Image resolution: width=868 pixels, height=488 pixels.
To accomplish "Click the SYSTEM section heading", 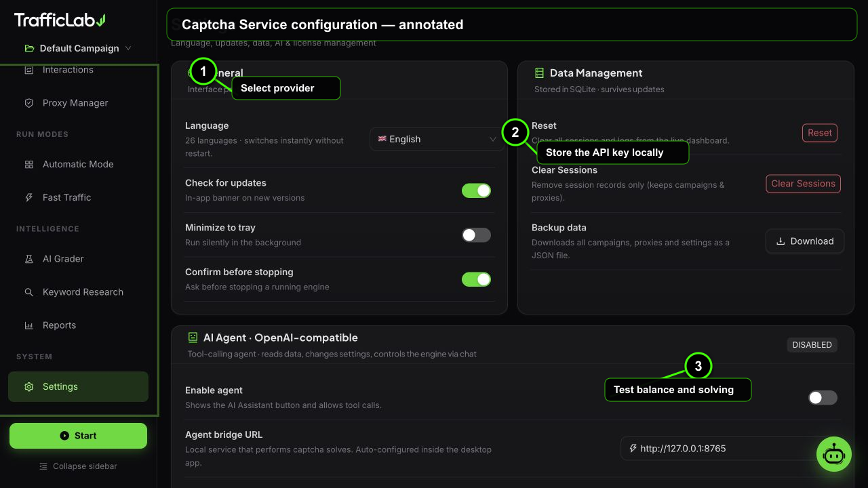I will (34, 357).
